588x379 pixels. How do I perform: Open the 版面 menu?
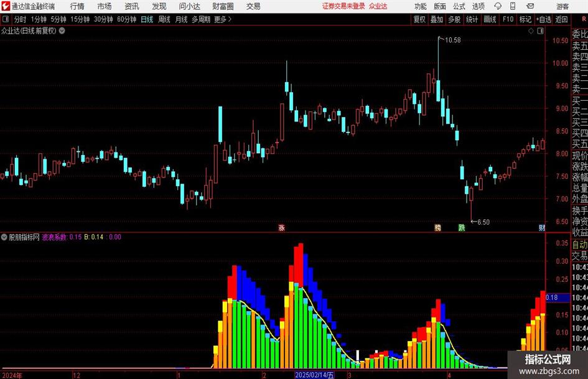point(439,6)
